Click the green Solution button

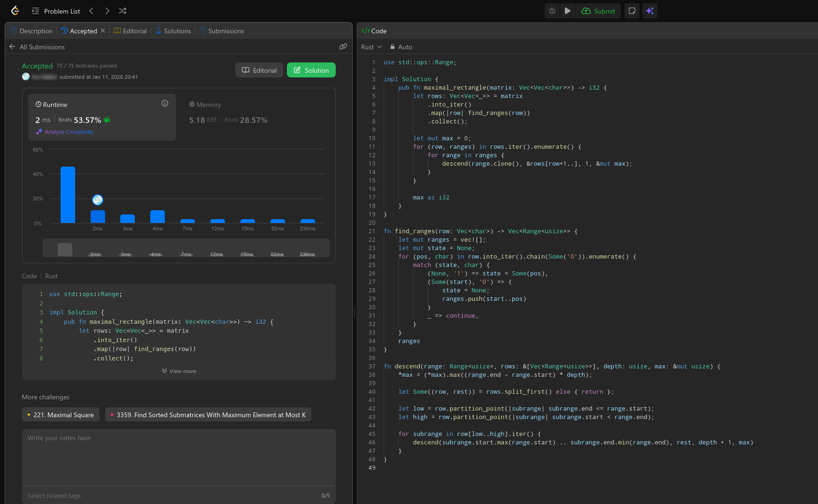pos(311,70)
